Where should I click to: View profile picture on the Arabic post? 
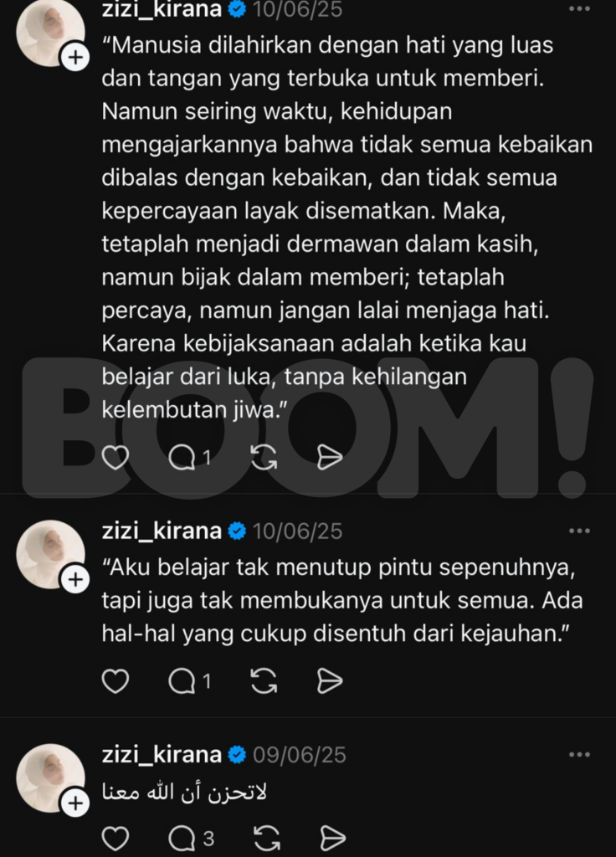(50, 777)
